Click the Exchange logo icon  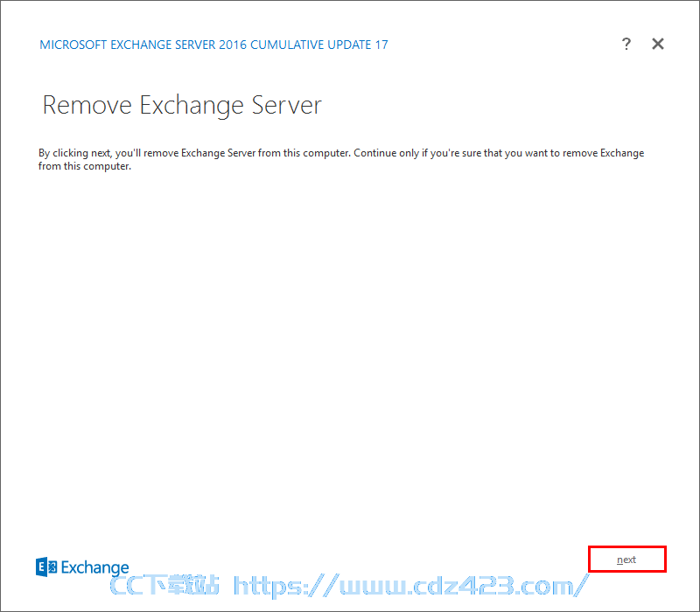pyautogui.click(x=46, y=567)
